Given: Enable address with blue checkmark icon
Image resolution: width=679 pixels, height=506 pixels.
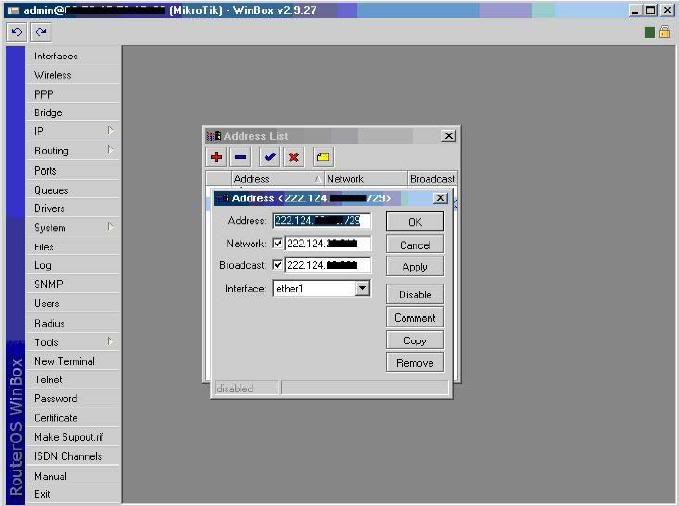Looking at the screenshot, I should [270, 157].
